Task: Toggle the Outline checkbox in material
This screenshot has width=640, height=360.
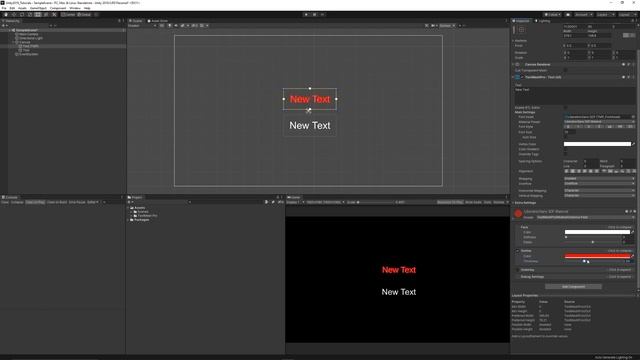Action: coord(518,251)
